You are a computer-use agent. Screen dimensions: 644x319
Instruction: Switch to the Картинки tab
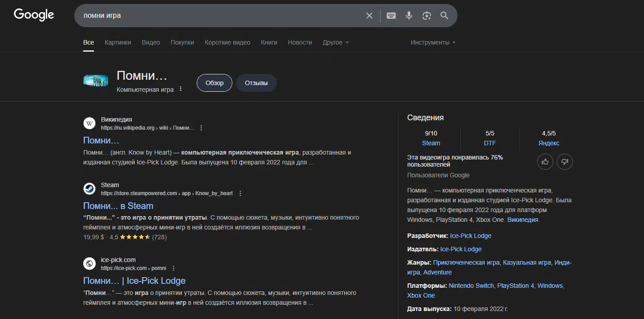click(118, 42)
